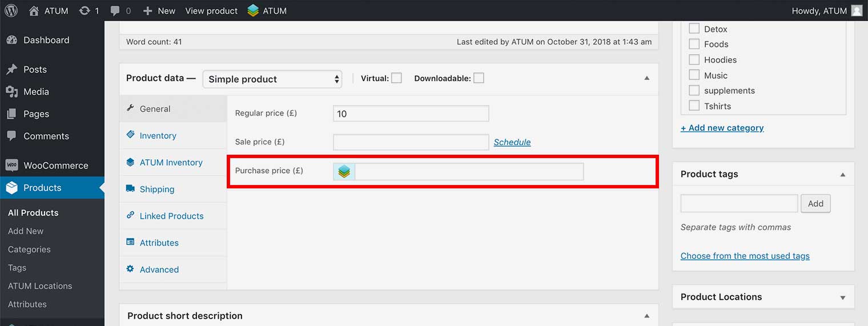Open Dashboard from the sidebar
The width and height of the screenshot is (868, 326).
46,40
